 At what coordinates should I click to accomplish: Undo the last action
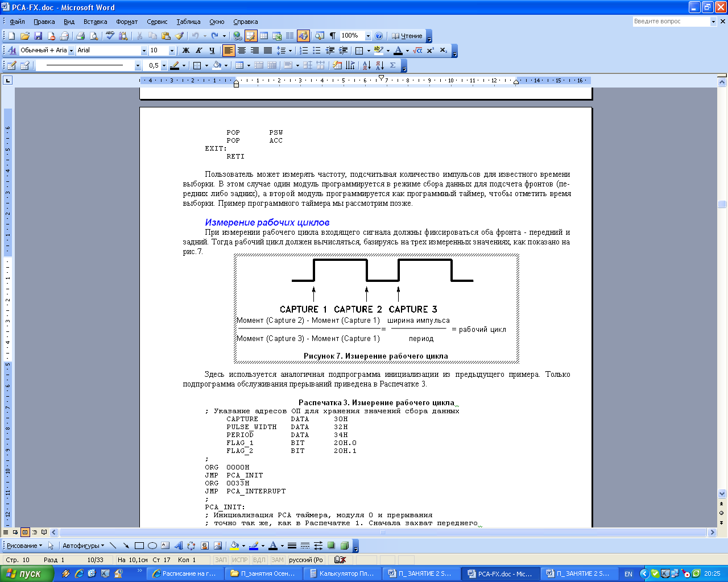coord(196,36)
